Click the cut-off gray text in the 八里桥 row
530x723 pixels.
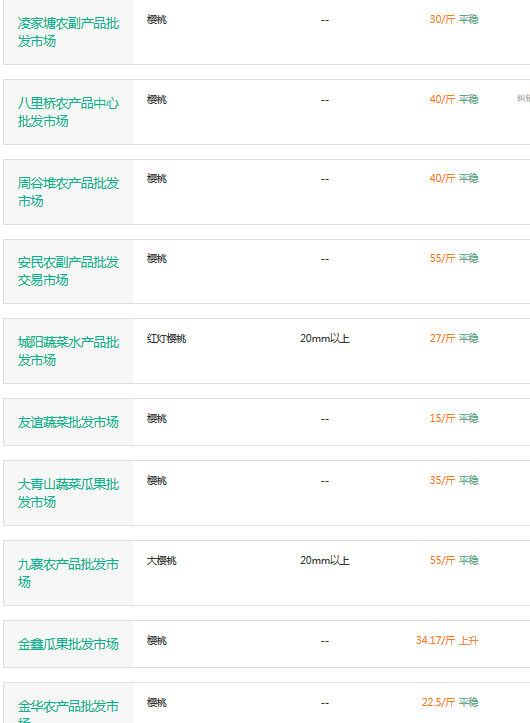click(524, 98)
